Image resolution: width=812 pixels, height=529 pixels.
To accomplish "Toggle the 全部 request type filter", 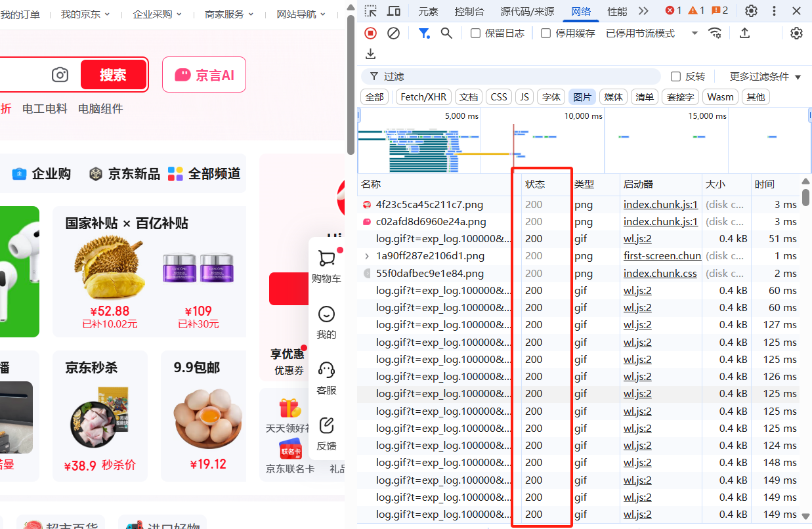I will [x=375, y=97].
